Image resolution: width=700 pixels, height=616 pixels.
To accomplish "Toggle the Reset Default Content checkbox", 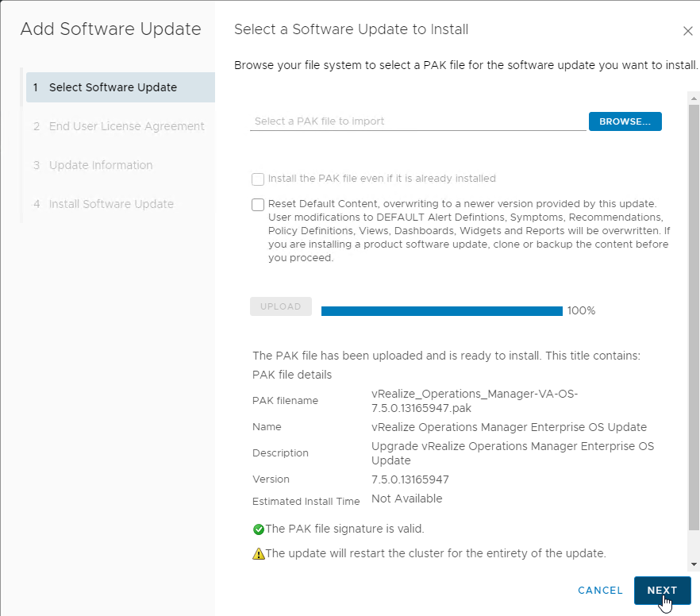I will [258, 205].
